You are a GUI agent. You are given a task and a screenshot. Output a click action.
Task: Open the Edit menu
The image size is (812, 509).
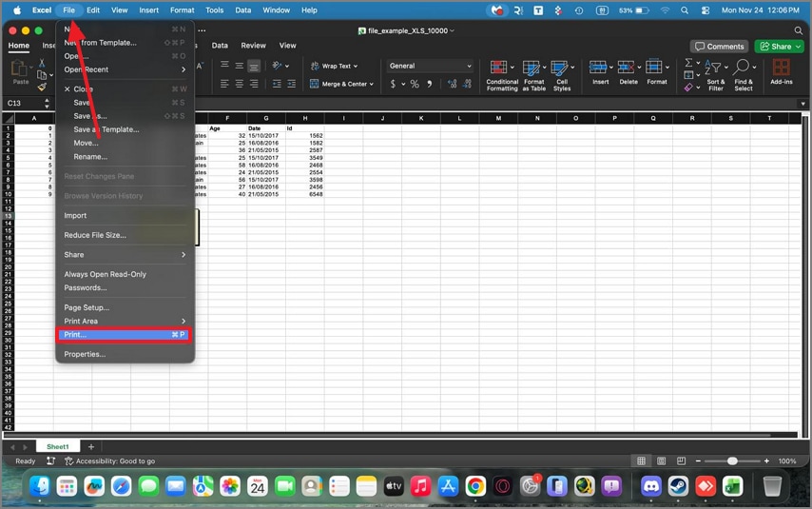(x=93, y=10)
